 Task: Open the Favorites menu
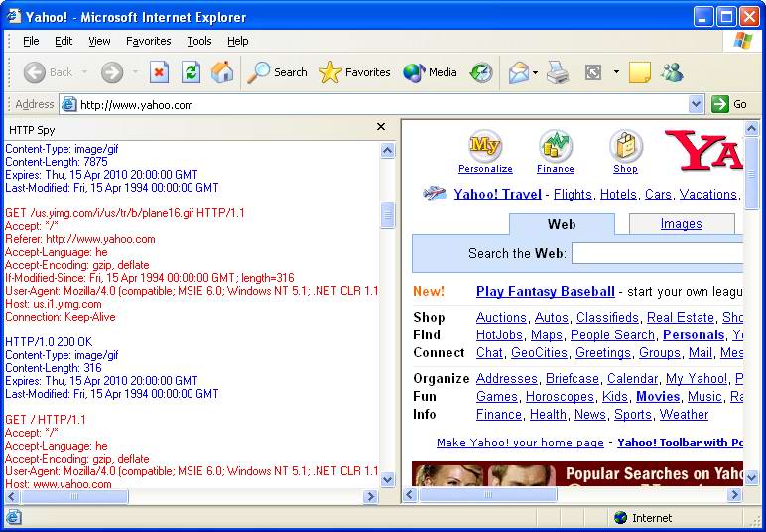click(149, 41)
